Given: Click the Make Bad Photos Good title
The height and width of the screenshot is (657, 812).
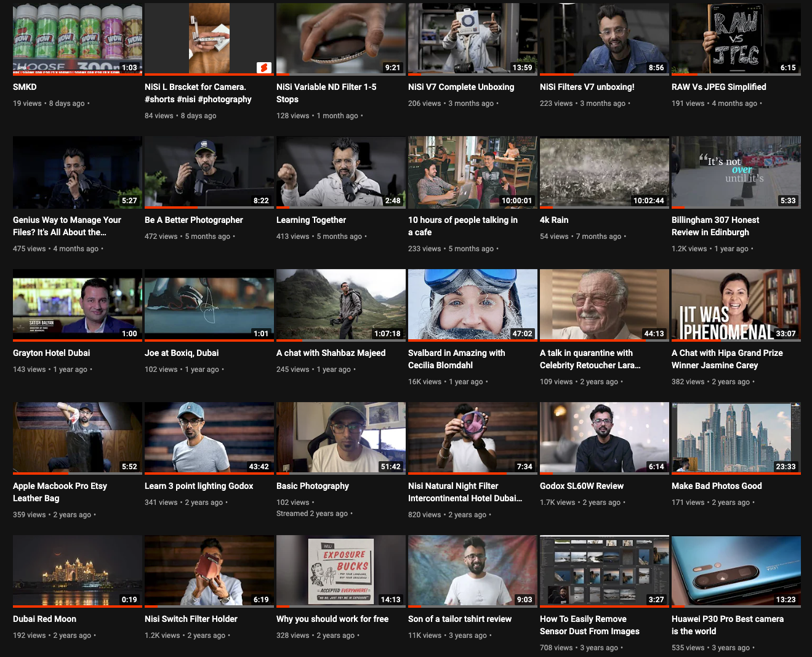Looking at the screenshot, I should pyautogui.click(x=717, y=486).
